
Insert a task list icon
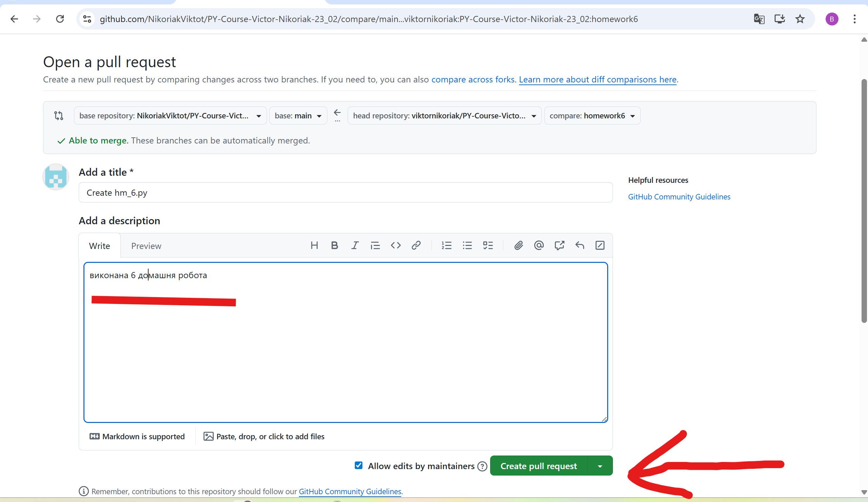point(488,245)
